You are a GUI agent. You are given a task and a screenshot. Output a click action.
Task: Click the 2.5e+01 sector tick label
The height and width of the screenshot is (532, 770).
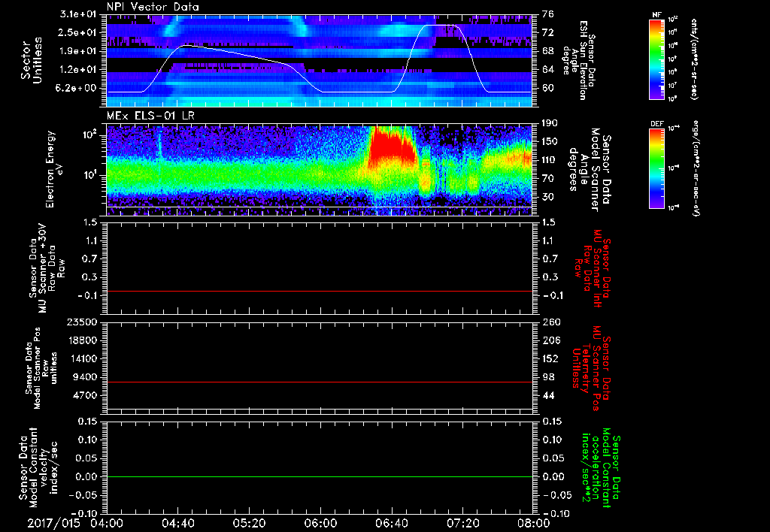77,32
